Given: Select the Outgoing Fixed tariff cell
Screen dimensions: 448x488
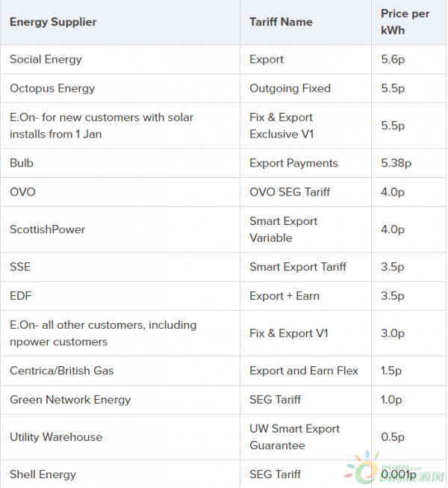Looking at the screenshot, I should point(305,88).
